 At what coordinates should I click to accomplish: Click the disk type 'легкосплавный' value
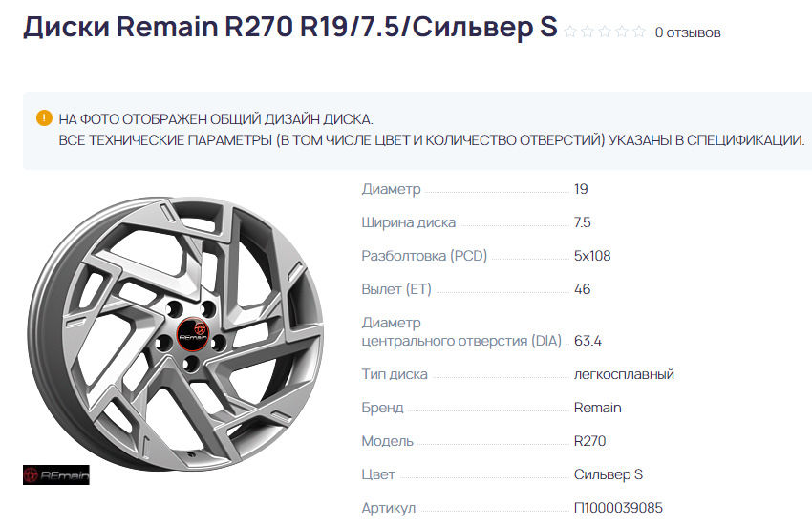pyautogui.click(x=624, y=374)
